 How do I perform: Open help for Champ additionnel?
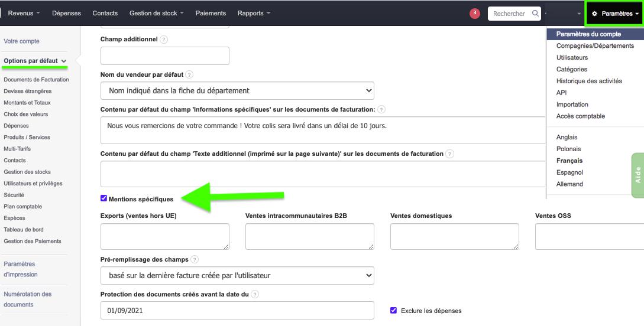tap(163, 40)
